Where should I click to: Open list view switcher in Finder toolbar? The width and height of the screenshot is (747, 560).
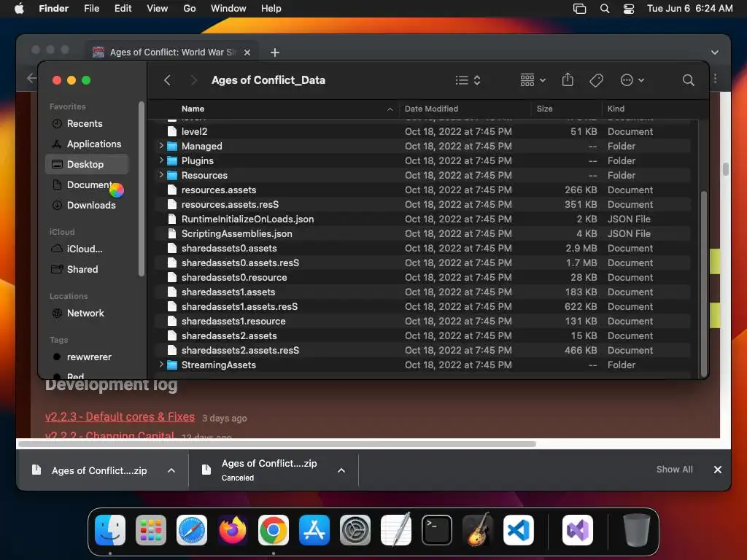point(468,80)
